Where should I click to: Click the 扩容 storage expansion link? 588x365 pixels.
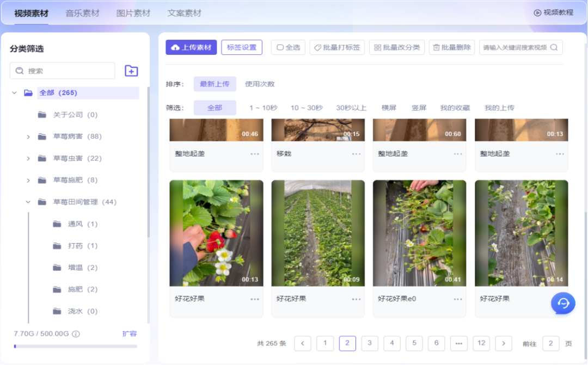(130, 333)
